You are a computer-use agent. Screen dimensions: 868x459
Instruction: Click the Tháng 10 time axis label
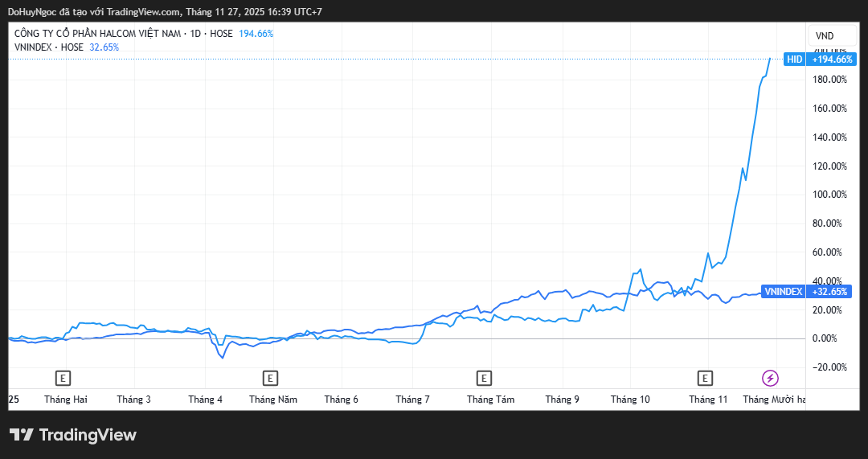point(630,400)
